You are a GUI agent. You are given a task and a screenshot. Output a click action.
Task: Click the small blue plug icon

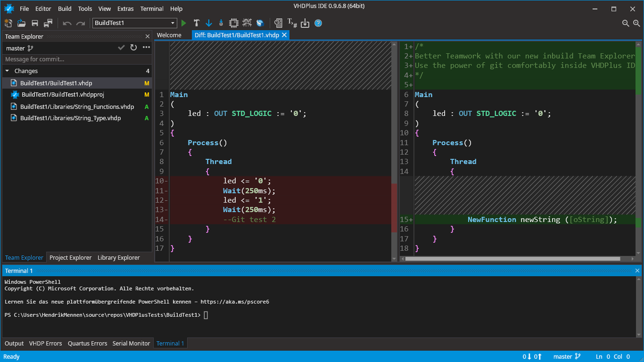221,23
